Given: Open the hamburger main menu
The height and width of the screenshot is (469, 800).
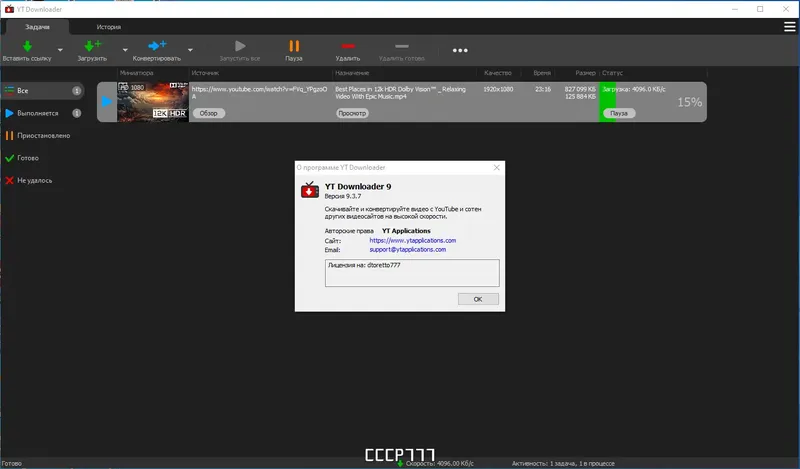Looking at the screenshot, I should [789, 27].
